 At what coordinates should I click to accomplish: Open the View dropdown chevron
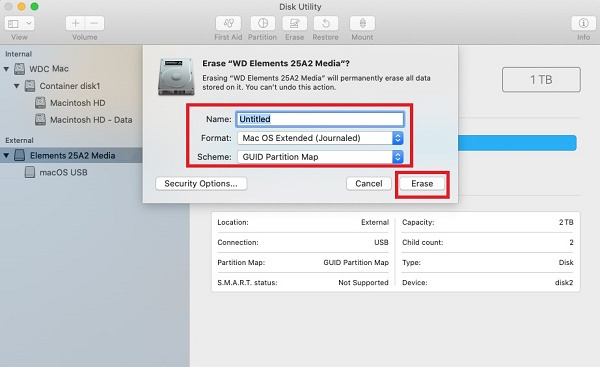pos(29,24)
